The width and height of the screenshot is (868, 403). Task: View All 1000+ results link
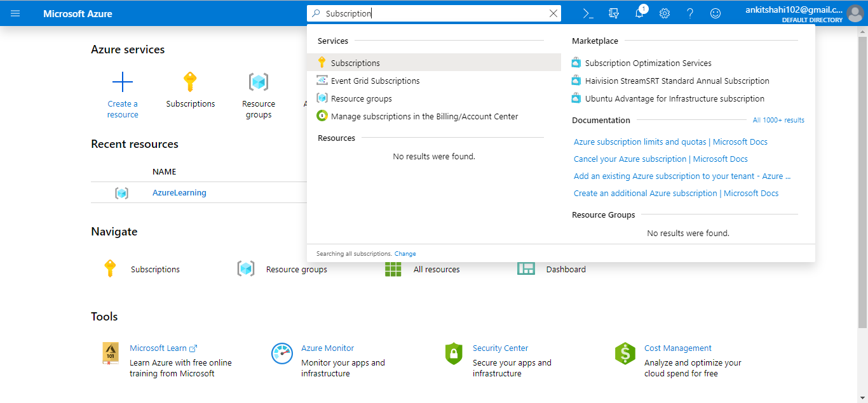(778, 120)
